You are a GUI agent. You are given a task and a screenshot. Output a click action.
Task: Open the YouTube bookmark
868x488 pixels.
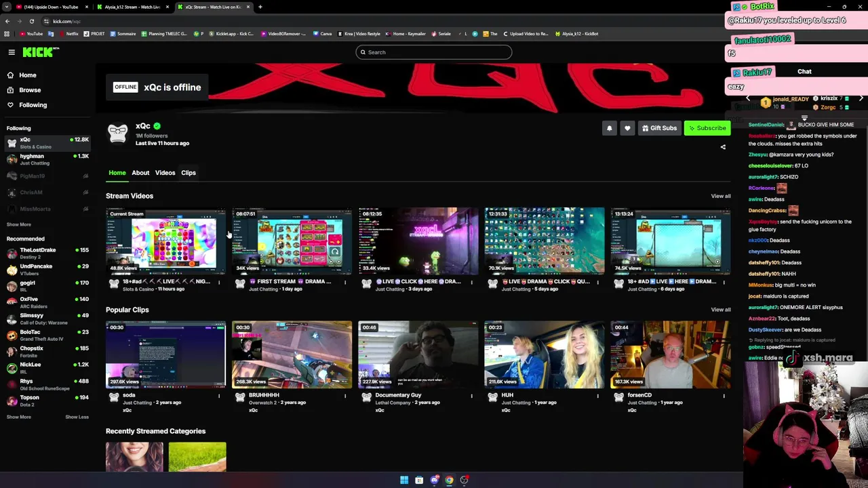coord(31,34)
